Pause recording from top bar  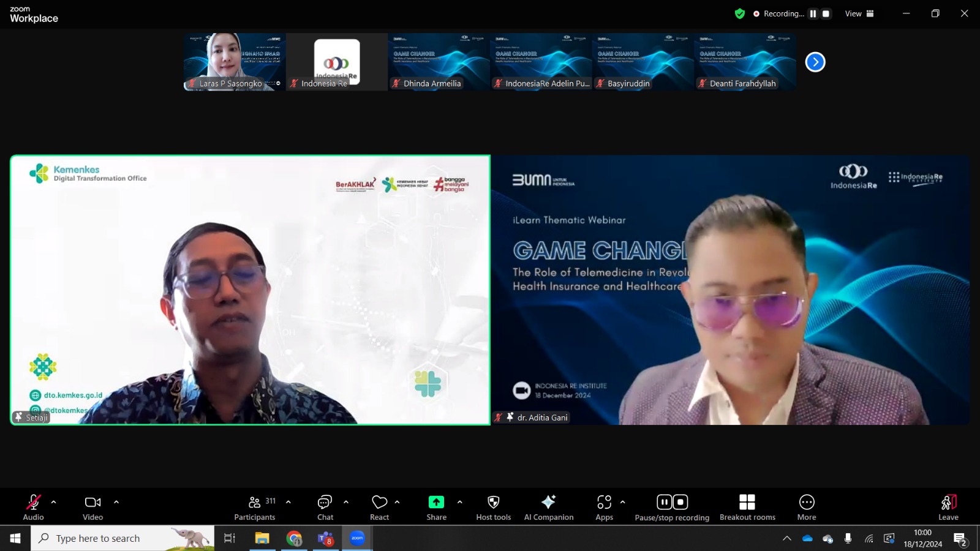click(813, 13)
